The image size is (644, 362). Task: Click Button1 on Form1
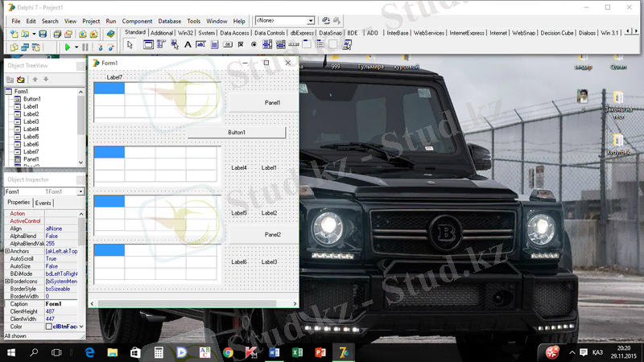pos(237,132)
